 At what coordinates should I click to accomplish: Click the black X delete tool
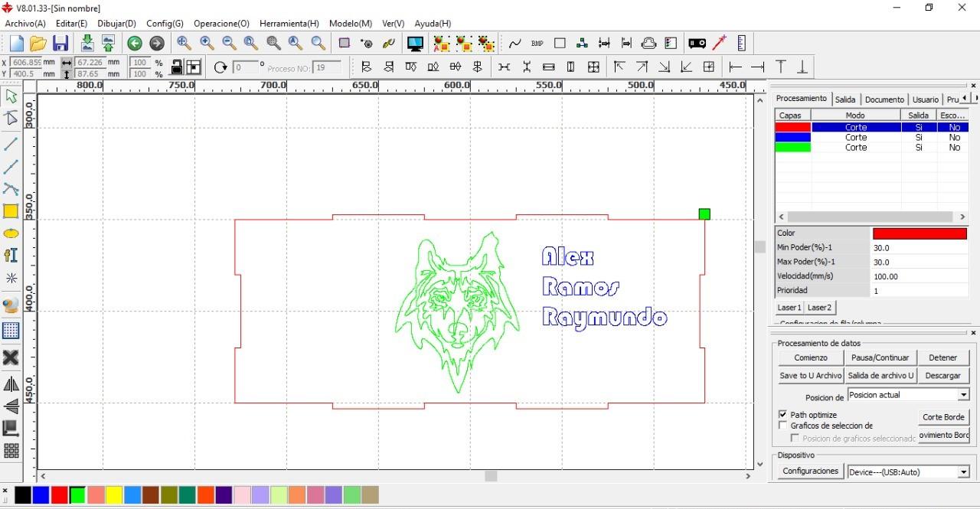tap(11, 357)
